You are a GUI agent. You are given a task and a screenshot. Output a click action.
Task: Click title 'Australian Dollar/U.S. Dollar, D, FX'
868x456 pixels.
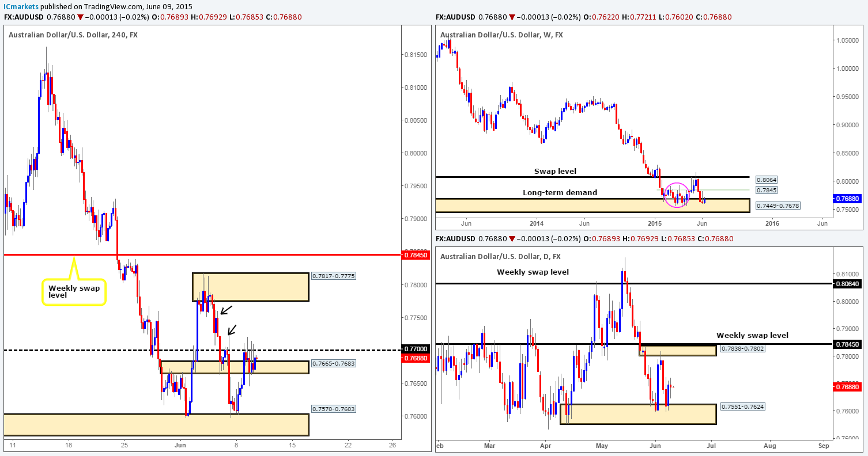point(500,256)
